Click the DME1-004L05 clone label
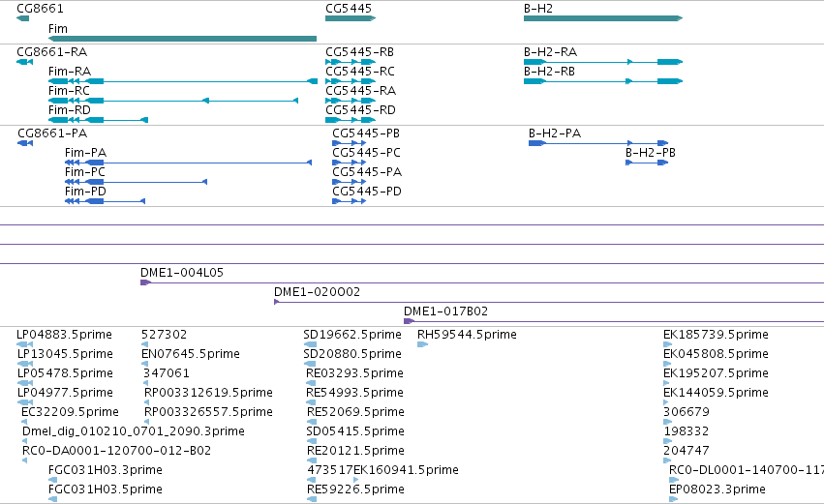 click(x=182, y=273)
